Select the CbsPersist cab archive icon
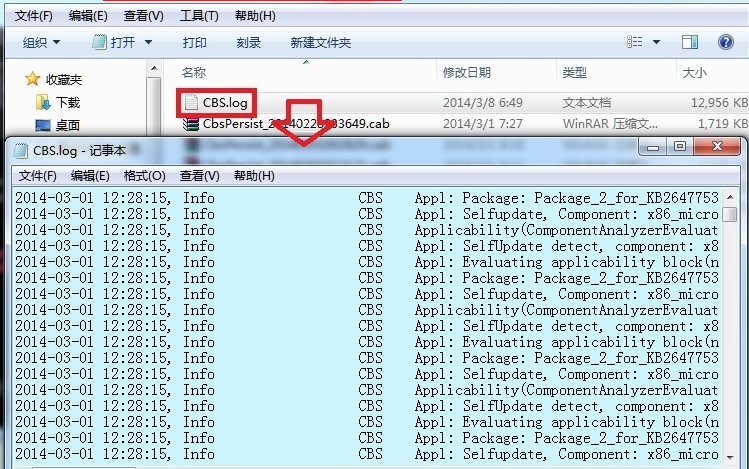The height and width of the screenshot is (469, 749). 190,124
